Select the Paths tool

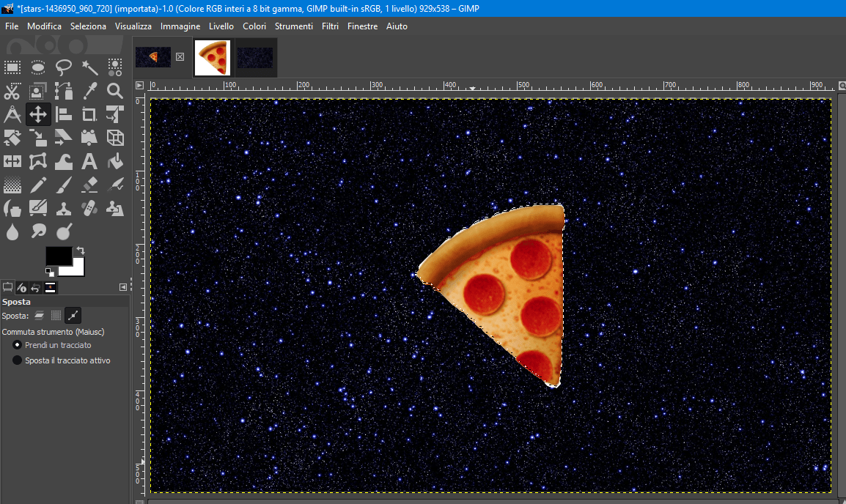click(x=64, y=91)
